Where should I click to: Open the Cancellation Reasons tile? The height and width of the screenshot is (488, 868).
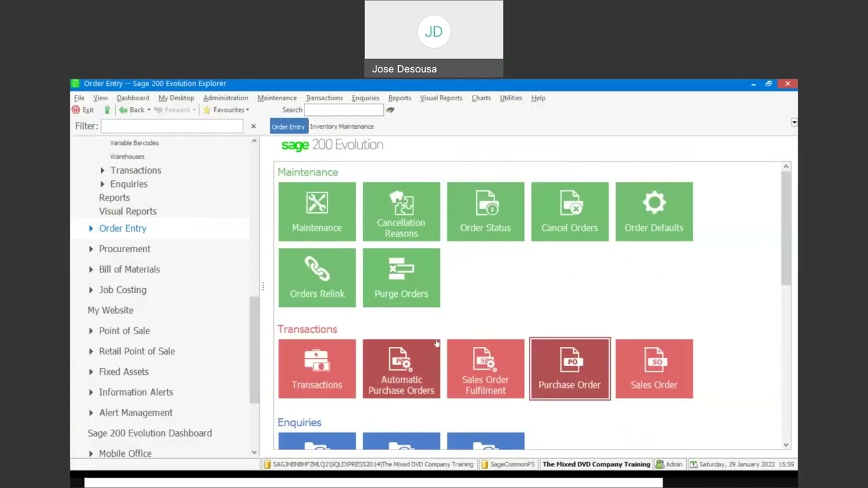(x=401, y=211)
